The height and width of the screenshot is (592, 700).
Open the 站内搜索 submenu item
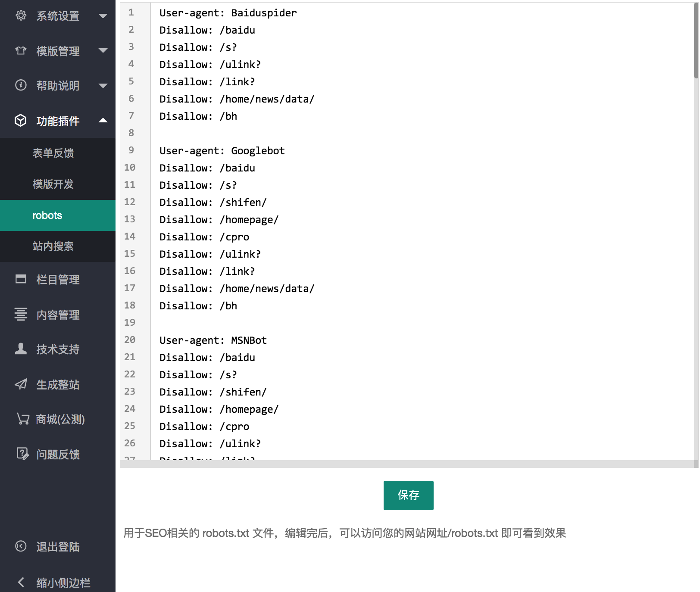pyautogui.click(x=53, y=246)
